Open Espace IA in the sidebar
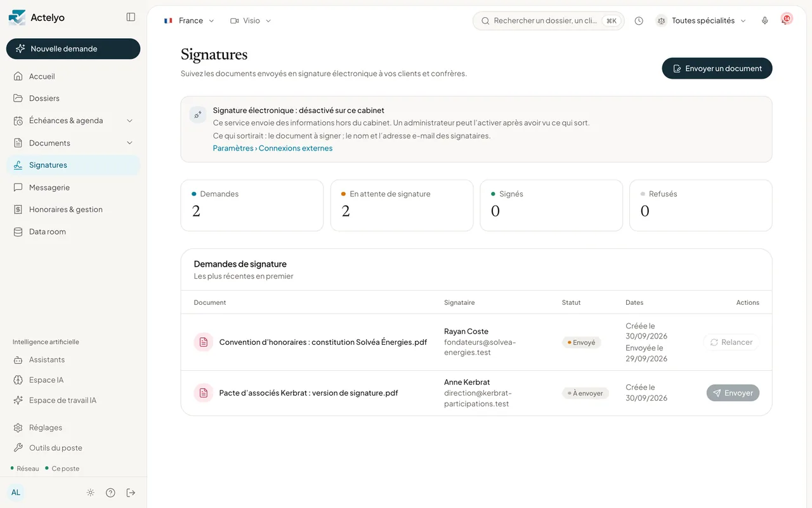Viewport: 812px width, 508px height. pyautogui.click(x=73, y=380)
